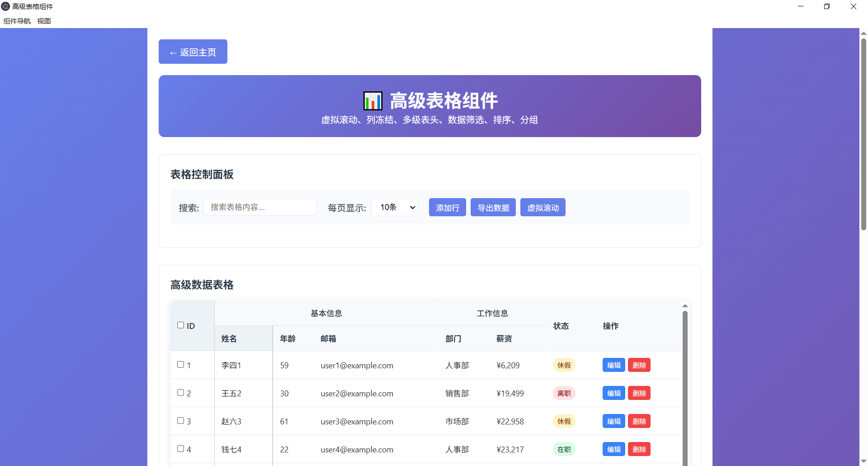Click the app icon in the title bar
868x466 pixels.
[5, 6]
